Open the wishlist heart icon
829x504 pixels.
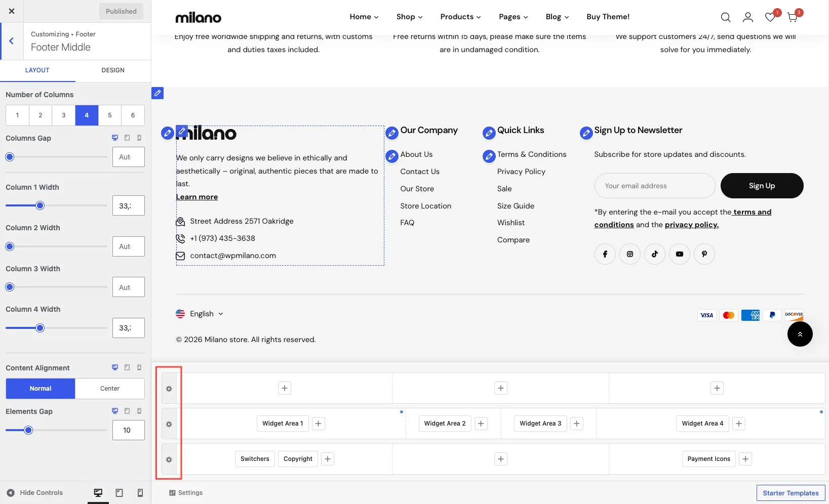coord(770,17)
